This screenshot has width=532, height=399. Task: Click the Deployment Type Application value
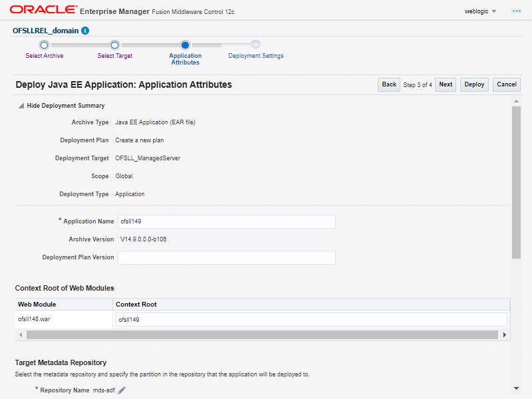[130, 194]
